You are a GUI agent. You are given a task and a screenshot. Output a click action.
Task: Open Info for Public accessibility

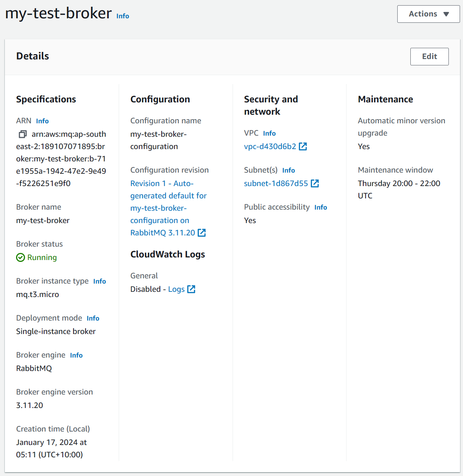click(x=321, y=207)
